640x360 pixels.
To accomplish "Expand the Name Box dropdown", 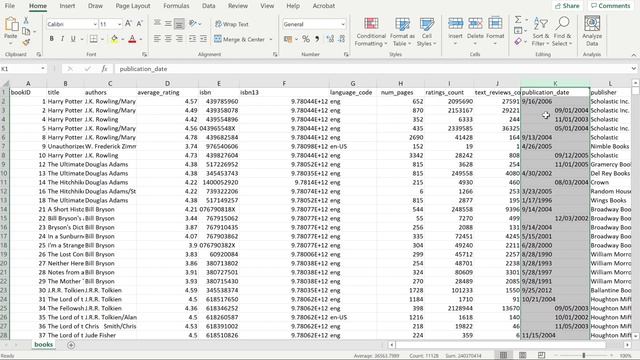I will pos(42,69).
